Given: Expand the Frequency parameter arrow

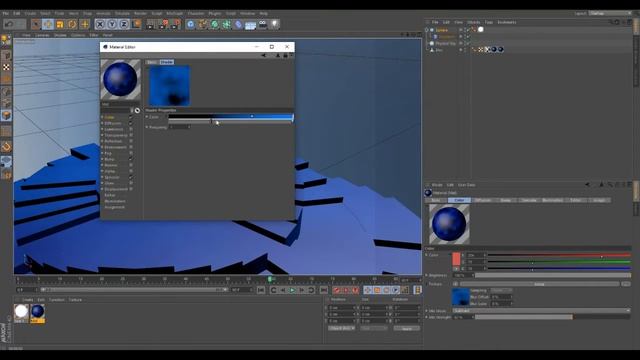Looking at the screenshot, I should 147,127.
